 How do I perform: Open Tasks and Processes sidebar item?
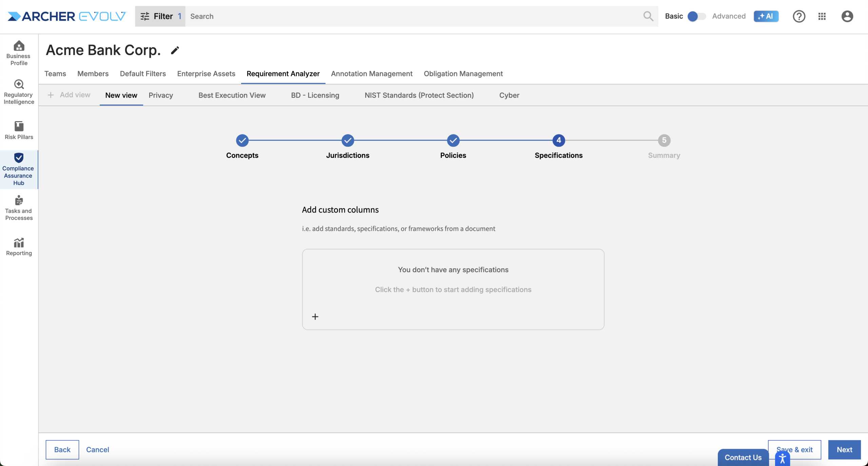tap(19, 208)
